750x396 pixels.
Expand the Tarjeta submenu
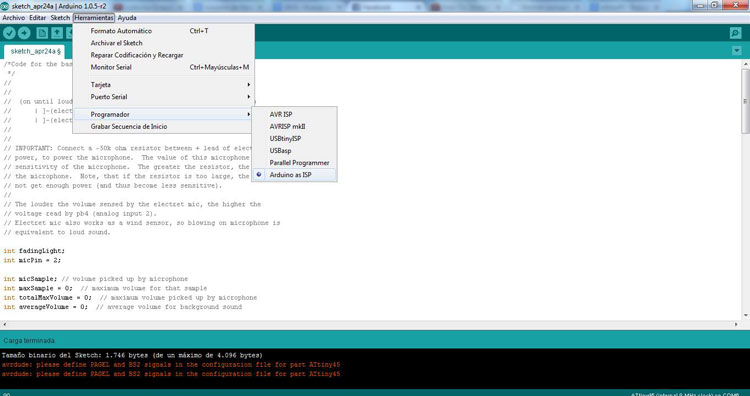(x=164, y=85)
